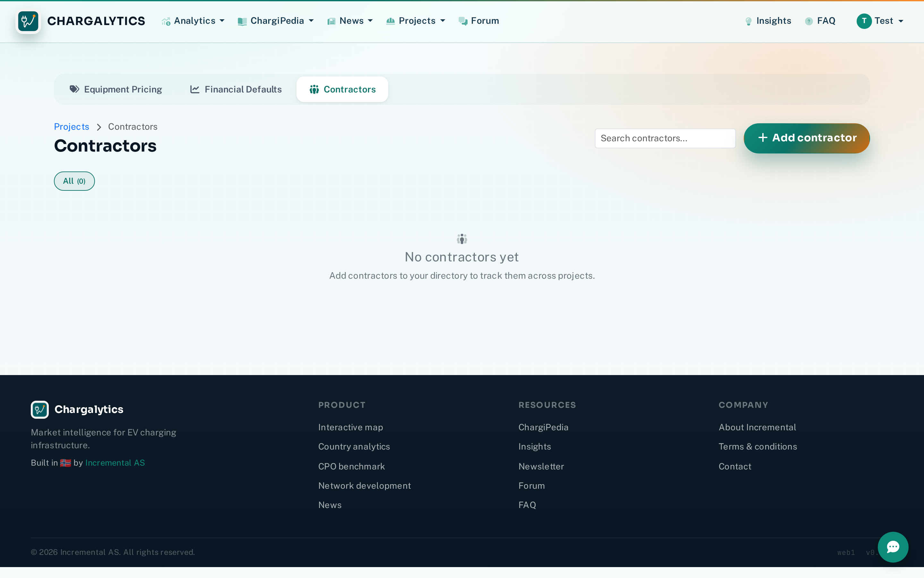Select the Contractors tab
Viewport: 924px width, 578px height.
point(342,89)
